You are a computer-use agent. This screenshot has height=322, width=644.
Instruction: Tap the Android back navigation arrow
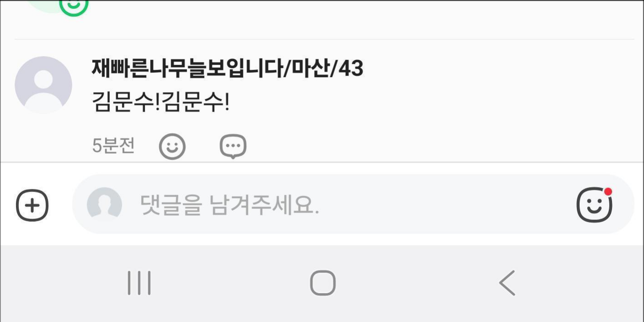(507, 283)
